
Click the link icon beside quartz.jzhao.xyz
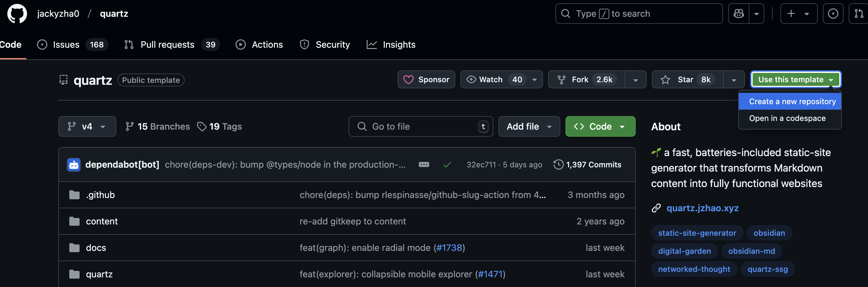[x=656, y=208]
